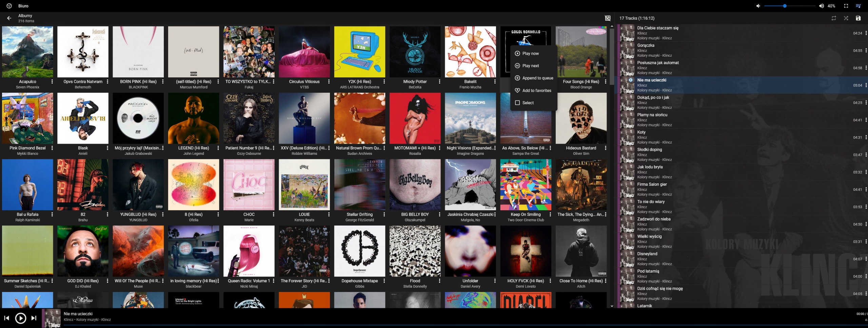The width and height of the screenshot is (868, 328).
Task: Choose Append to queue in the menu
Action: coord(534,78)
